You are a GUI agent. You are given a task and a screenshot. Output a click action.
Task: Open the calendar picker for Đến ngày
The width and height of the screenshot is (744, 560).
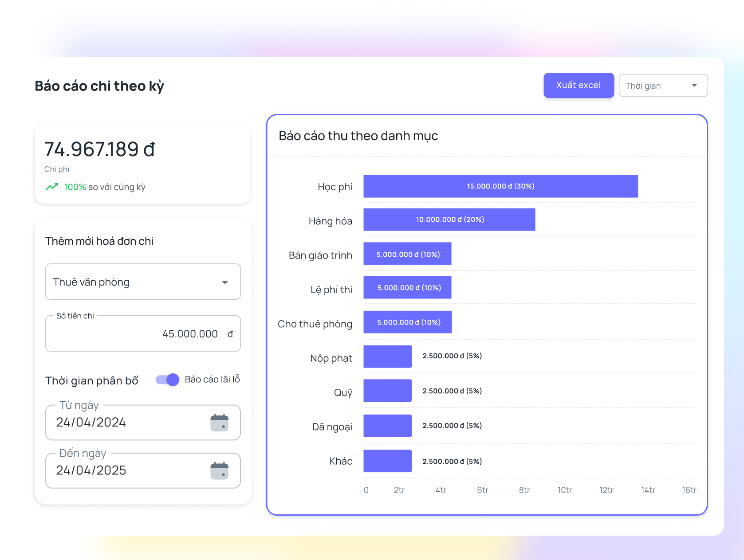pos(219,470)
